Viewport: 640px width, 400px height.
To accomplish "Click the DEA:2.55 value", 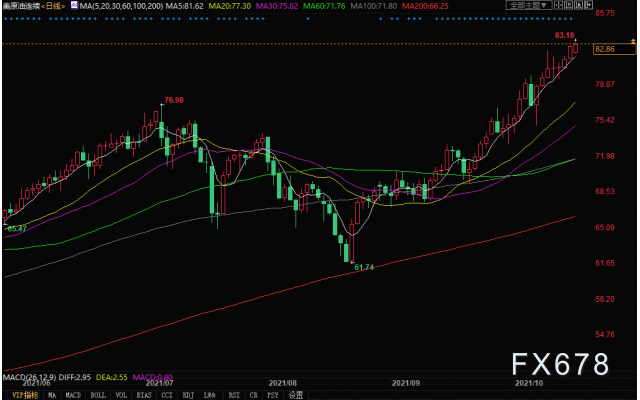I will pyautogui.click(x=111, y=377).
